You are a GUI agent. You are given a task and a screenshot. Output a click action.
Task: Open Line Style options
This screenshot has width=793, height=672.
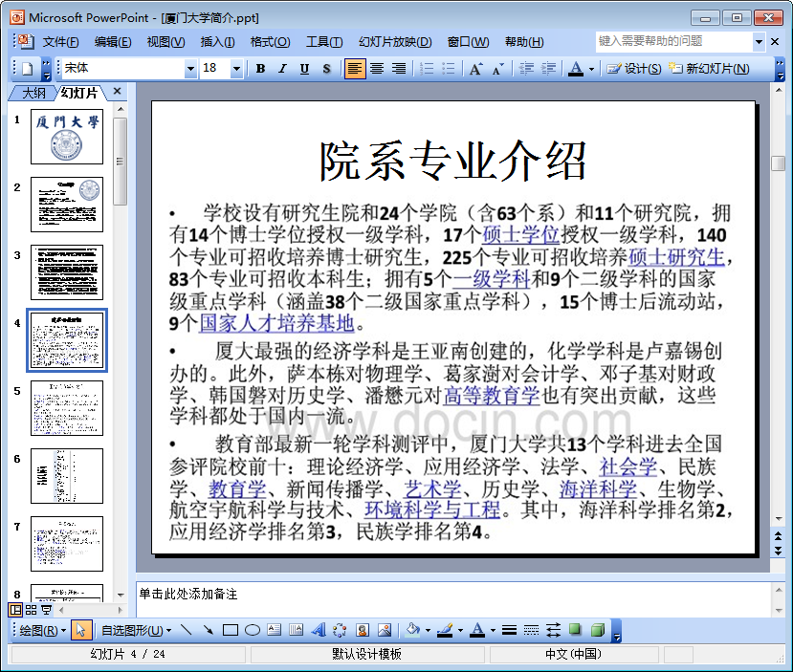click(x=509, y=630)
